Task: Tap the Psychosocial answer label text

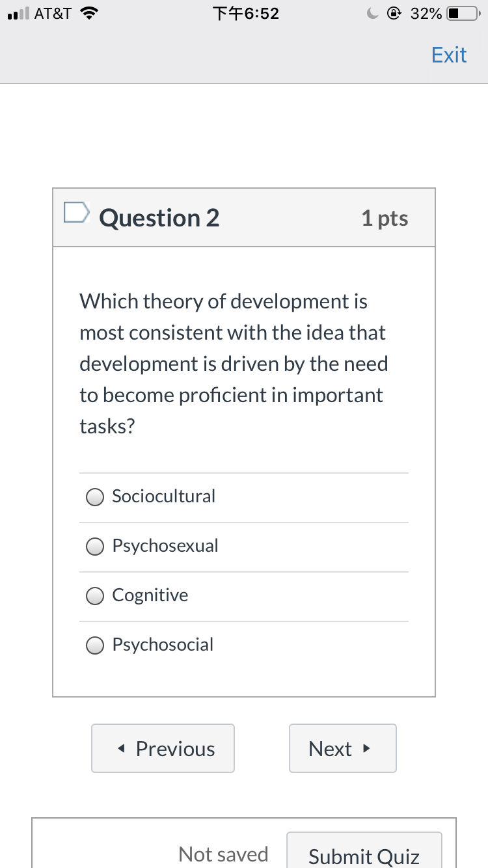Action: click(163, 645)
